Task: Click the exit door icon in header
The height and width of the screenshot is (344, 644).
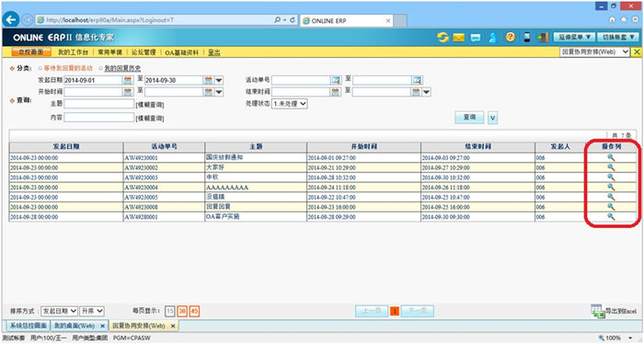Action: point(543,38)
